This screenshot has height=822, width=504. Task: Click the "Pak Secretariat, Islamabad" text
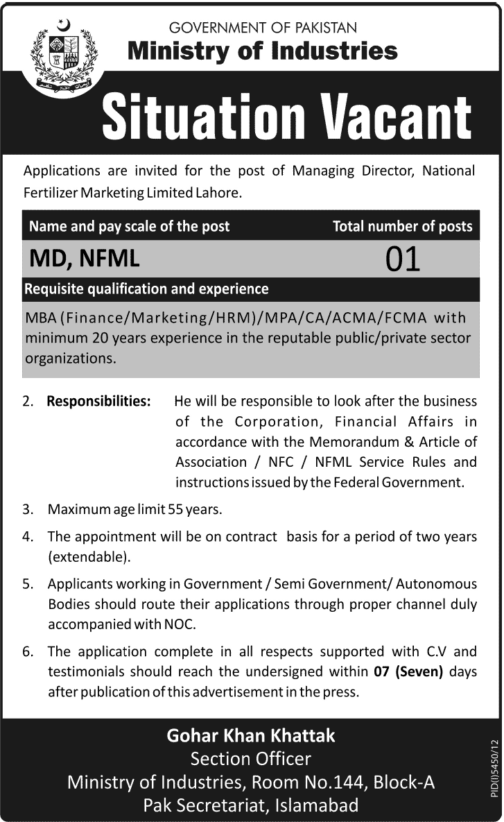(251, 806)
